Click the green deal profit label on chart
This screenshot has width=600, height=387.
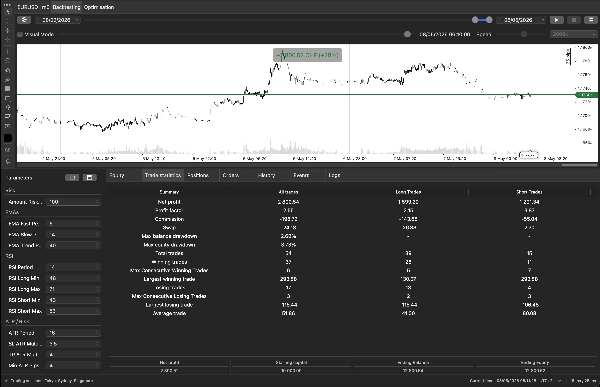(x=307, y=55)
